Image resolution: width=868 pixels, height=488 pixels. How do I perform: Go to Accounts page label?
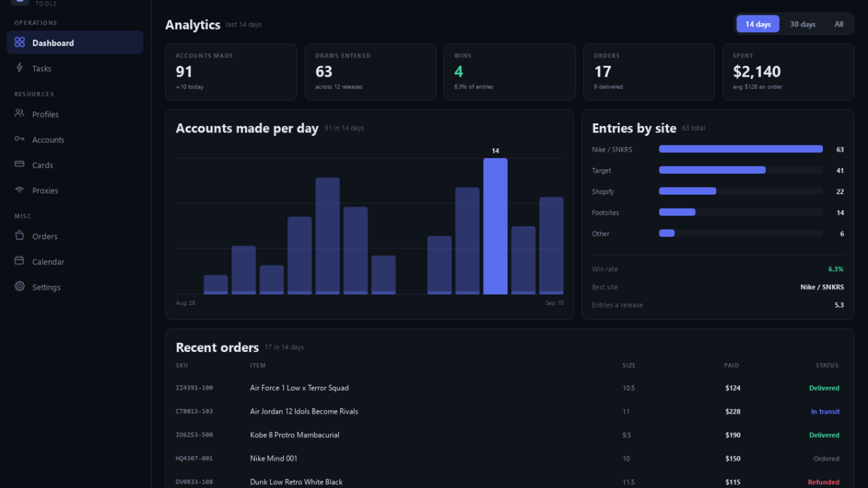coord(48,140)
